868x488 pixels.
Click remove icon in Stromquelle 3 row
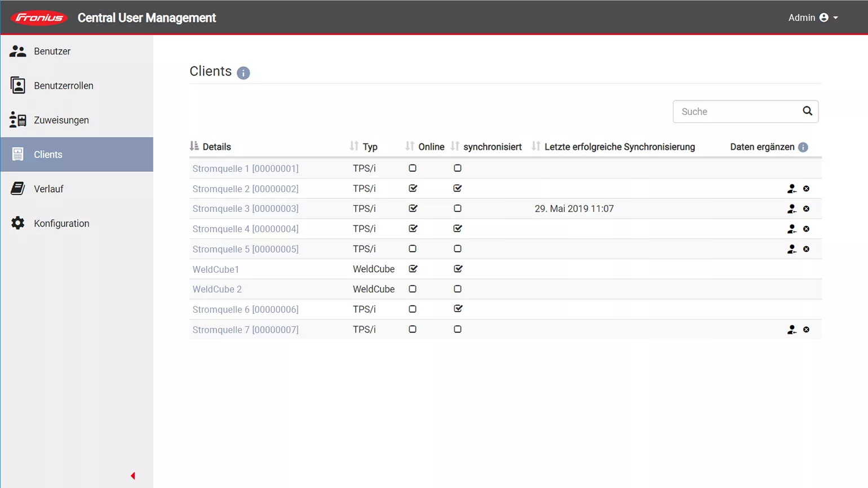[806, 209]
